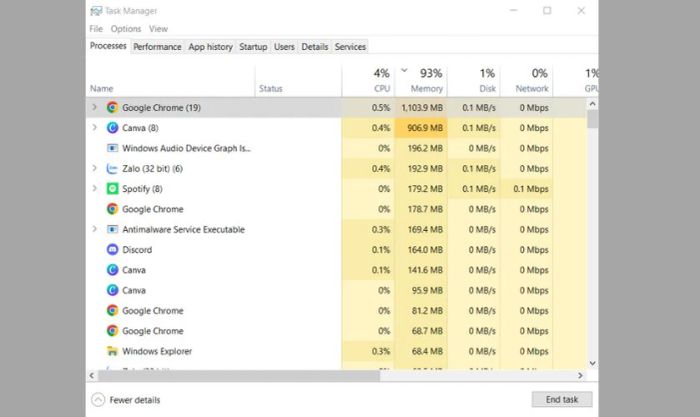The height and width of the screenshot is (417, 700).
Task: Click the 179.2 MB memory cell
Action: click(421, 189)
